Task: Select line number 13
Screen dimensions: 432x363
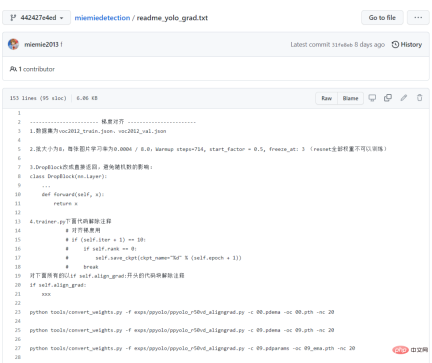Action: click(18, 221)
